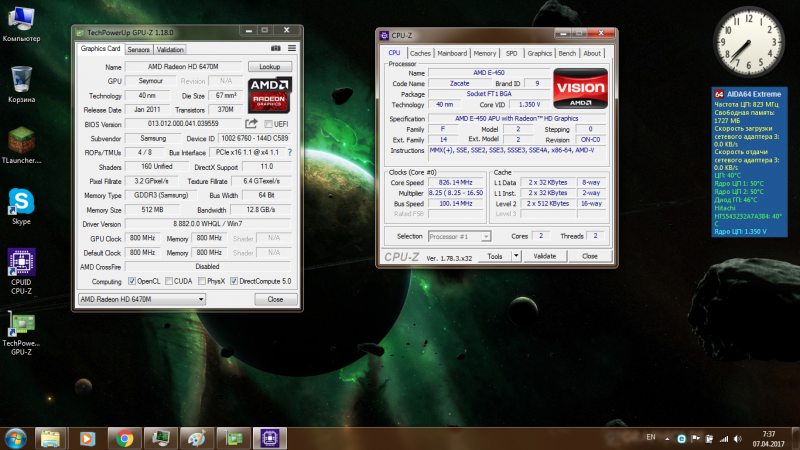
Task: Click the Close button in GPU-Z
Action: click(x=276, y=299)
